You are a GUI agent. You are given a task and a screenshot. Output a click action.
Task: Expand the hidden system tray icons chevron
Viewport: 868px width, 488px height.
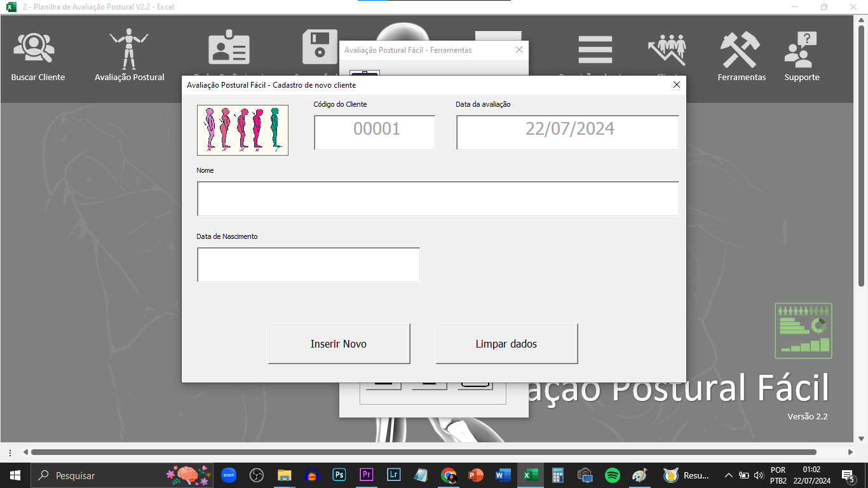728,475
